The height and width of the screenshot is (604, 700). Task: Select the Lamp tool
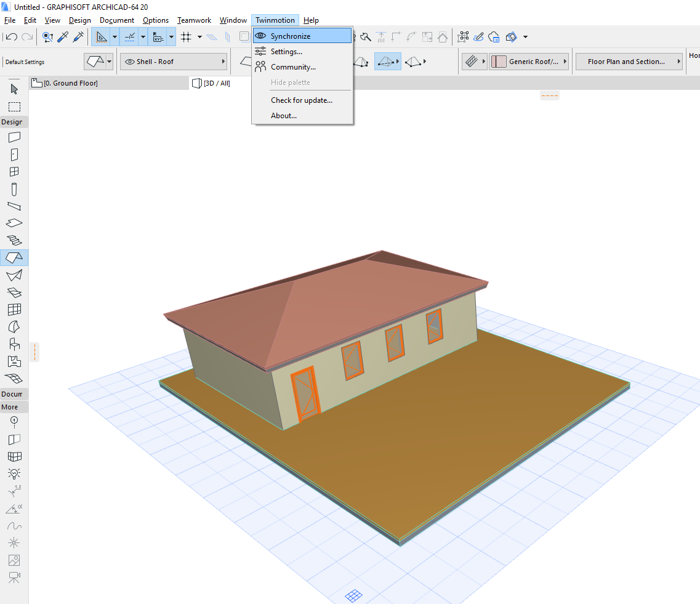14,473
